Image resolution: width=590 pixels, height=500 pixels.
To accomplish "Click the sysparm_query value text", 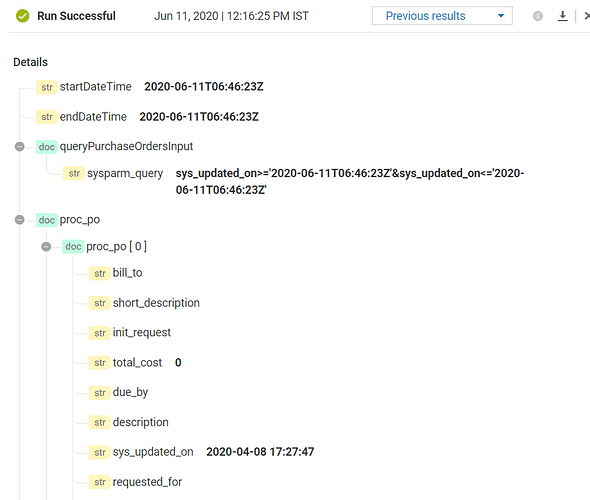I will pyautogui.click(x=350, y=181).
